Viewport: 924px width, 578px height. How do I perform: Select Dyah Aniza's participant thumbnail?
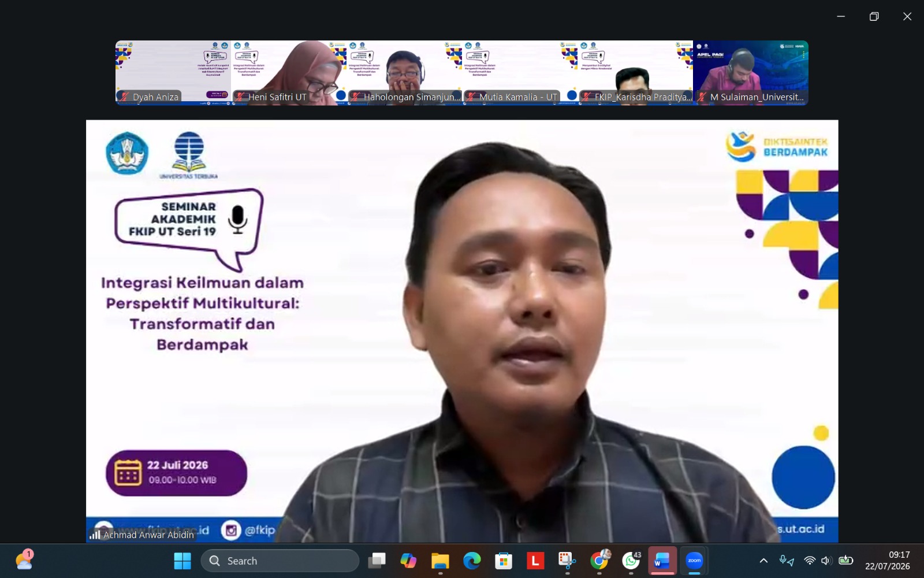point(173,73)
